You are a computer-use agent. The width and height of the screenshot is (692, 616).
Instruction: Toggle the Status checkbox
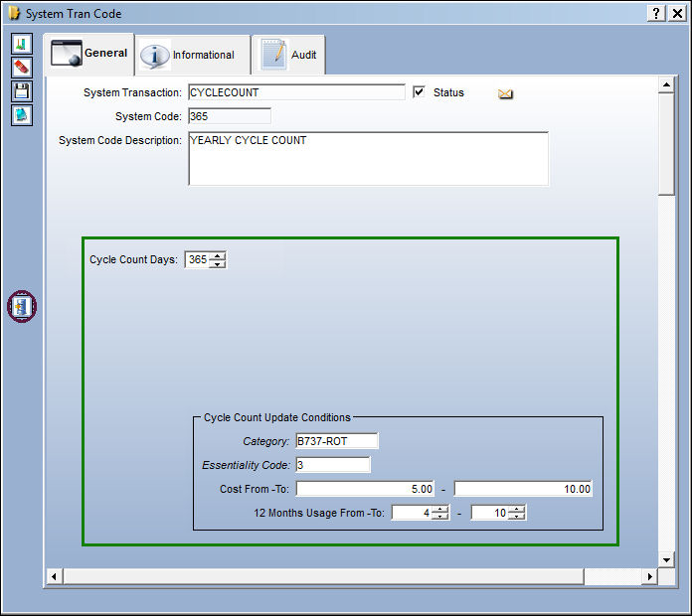click(x=419, y=91)
